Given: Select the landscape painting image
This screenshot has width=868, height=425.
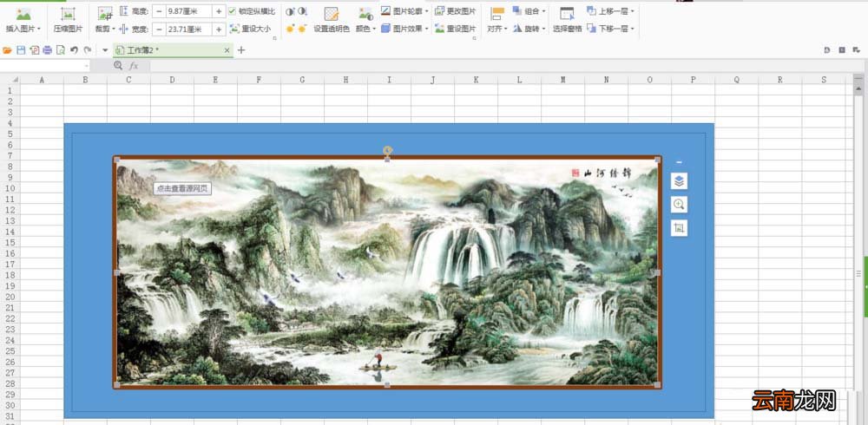Looking at the screenshot, I should (x=387, y=272).
